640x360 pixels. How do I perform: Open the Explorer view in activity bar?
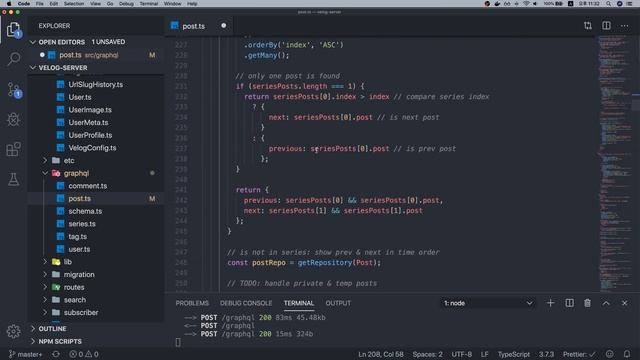tap(13, 30)
